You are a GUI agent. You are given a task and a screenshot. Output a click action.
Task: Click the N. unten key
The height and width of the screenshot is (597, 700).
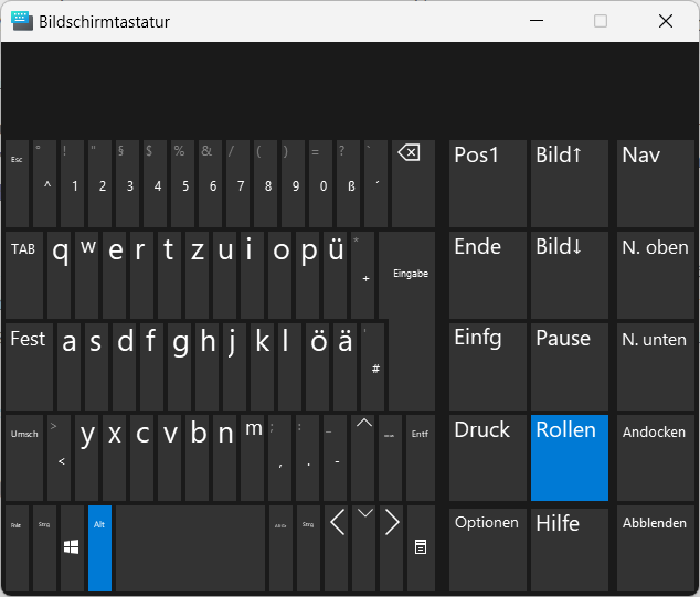pyautogui.click(x=656, y=367)
